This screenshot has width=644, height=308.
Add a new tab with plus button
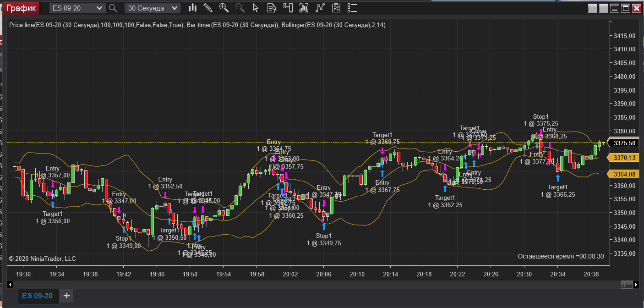[66, 296]
